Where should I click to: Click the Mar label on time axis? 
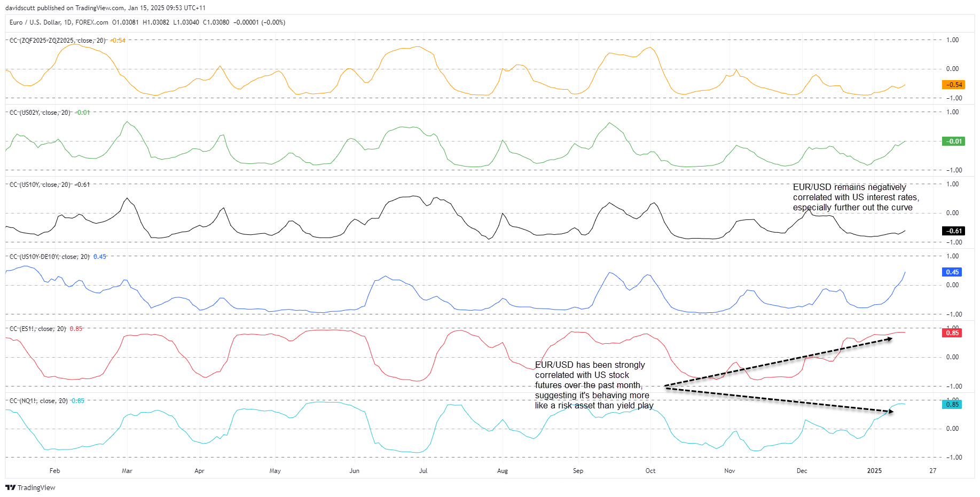tap(127, 471)
